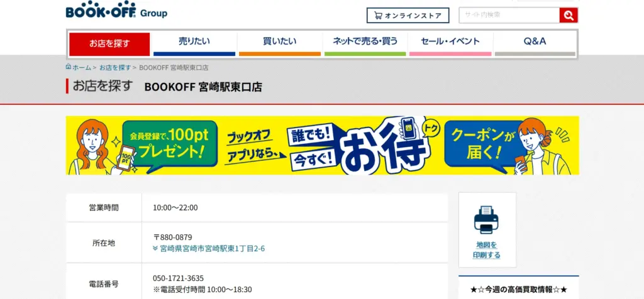
Task: Click the オンラインストア button
Action: 408,16
